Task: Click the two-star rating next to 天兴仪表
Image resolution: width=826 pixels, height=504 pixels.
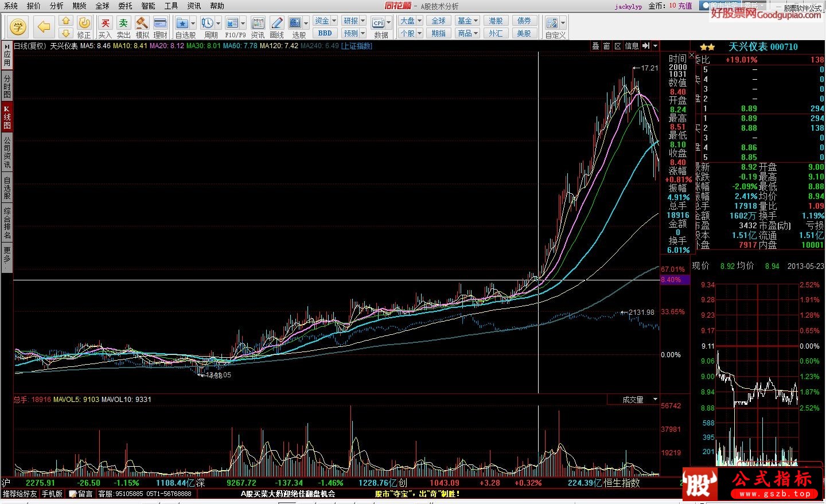Action: point(707,47)
